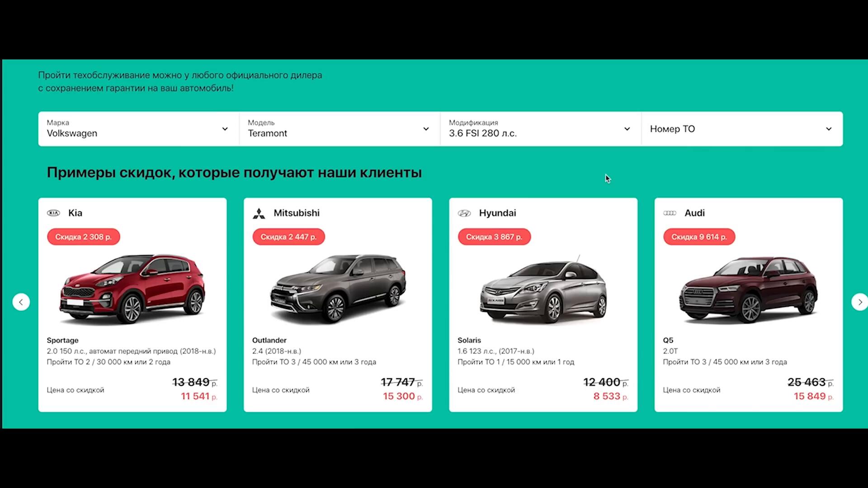Click the chevron in the Модификация field

tap(627, 129)
